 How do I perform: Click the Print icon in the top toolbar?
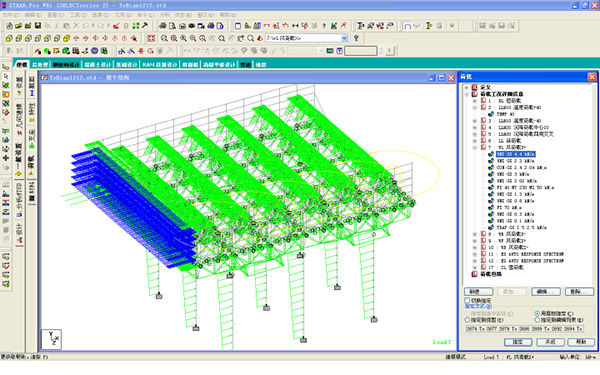click(163, 26)
